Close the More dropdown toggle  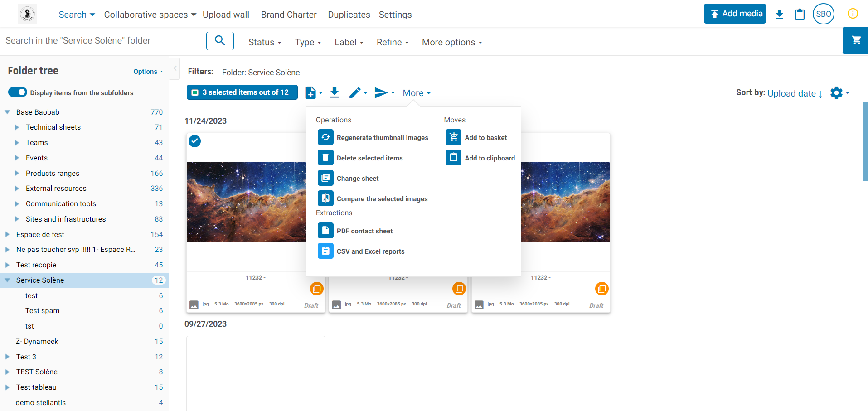tap(417, 93)
